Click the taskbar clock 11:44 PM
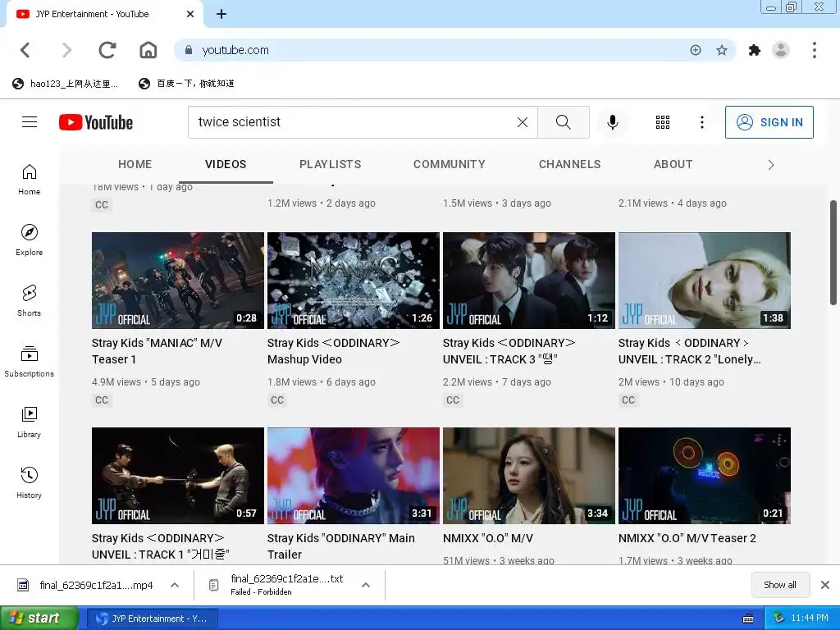This screenshot has width=840, height=630. [x=810, y=619]
